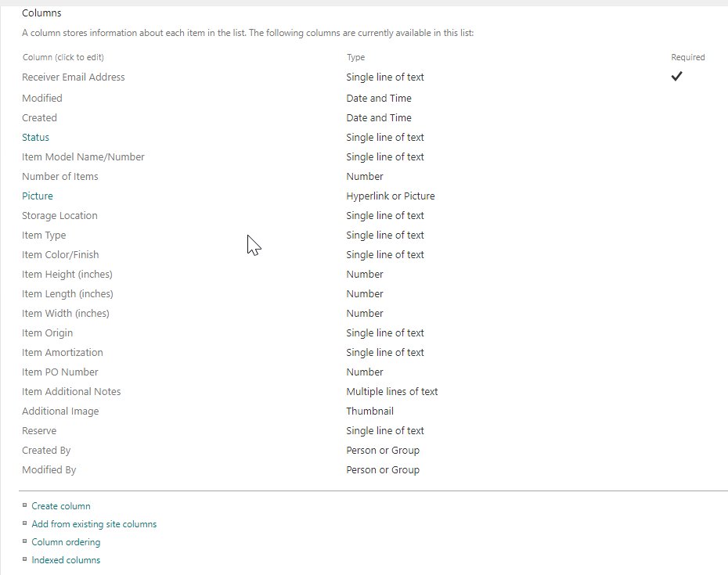Open Add from existing site columns
This screenshot has width=728, height=575.
tap(94, 523)
